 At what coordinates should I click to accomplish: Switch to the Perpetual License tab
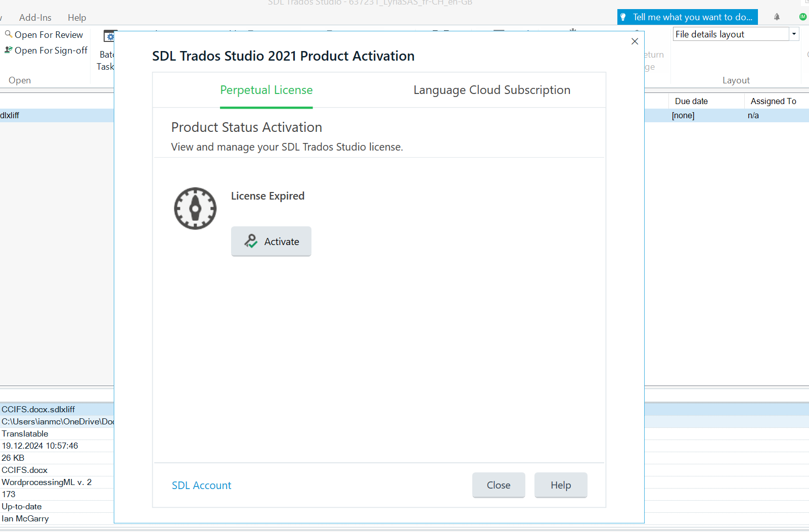pyautogui.click(x=266, y=90)
